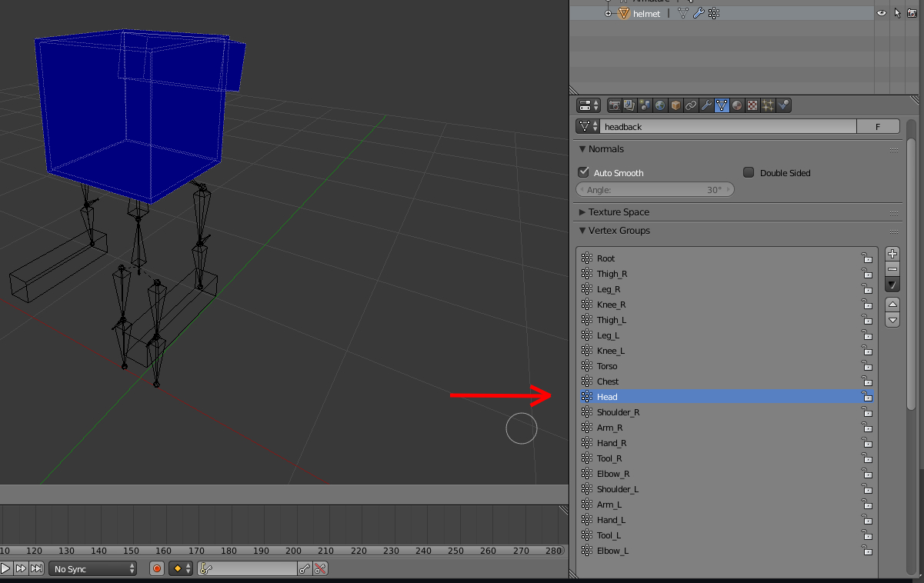Remove vertex group with minus button

[x=892, y=268]
